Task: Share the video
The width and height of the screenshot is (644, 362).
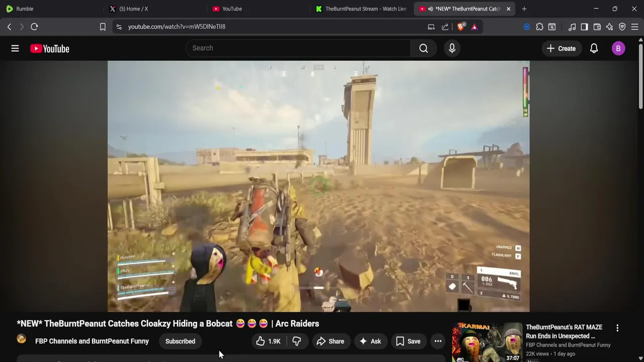Action: 330,341
